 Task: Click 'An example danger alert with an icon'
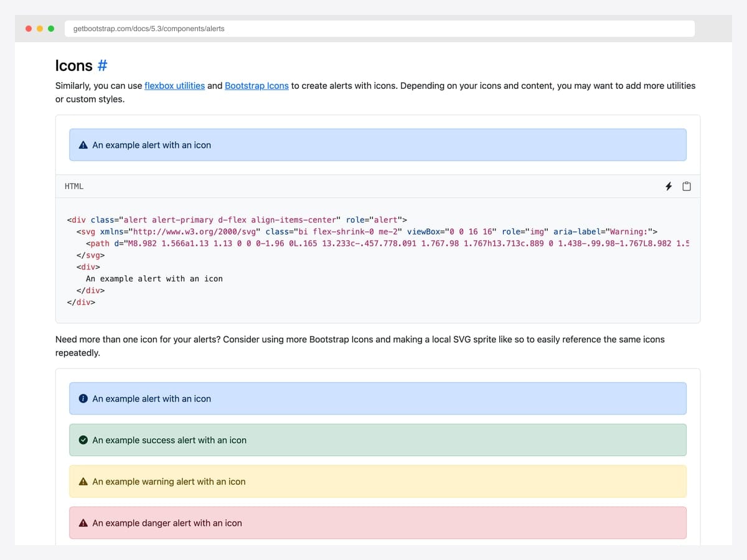pos(167,523)
